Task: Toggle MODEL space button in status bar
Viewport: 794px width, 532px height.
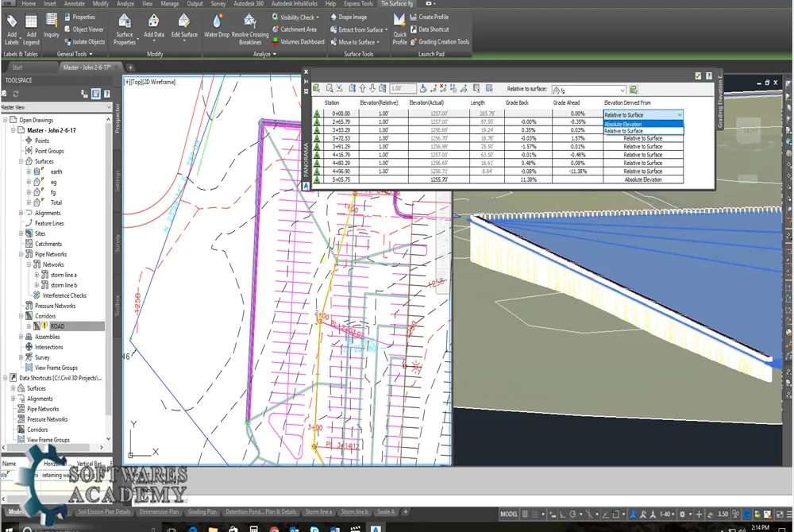Action: (x=509, y=515)
